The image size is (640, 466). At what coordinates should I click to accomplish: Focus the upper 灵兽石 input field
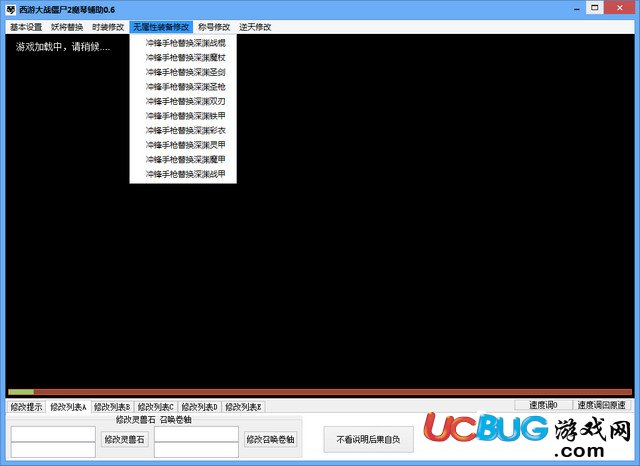click(53, 434)
